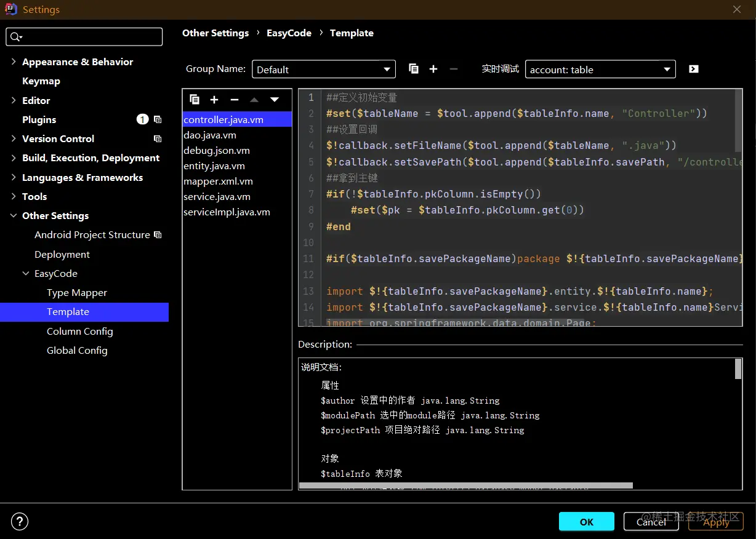The height and width of the screenshot is (539, 756).
Task: Open the help question mark button
Action: (20, 522)
